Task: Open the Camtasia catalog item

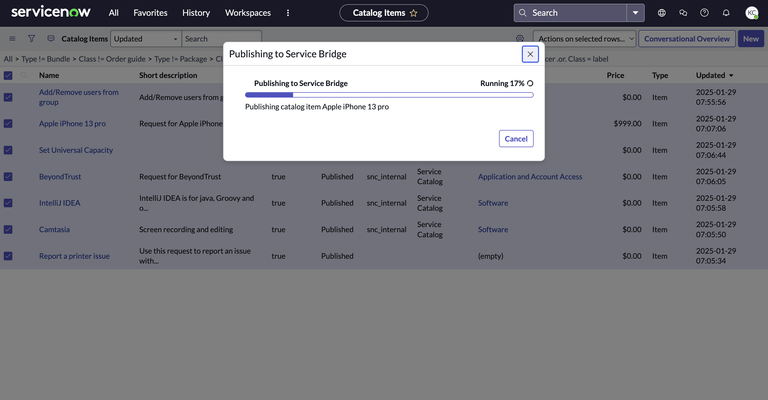Action: pyautogui.click(x=54, y=230)
